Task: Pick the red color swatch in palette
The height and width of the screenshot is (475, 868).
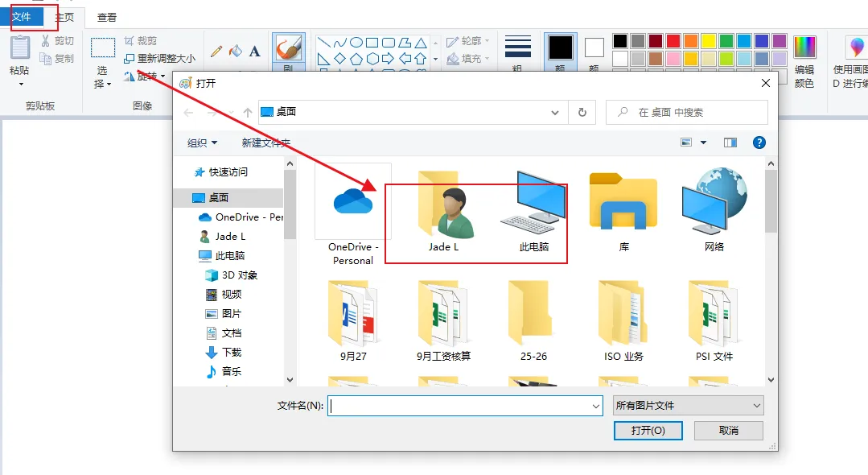Action: coord(673,41)
